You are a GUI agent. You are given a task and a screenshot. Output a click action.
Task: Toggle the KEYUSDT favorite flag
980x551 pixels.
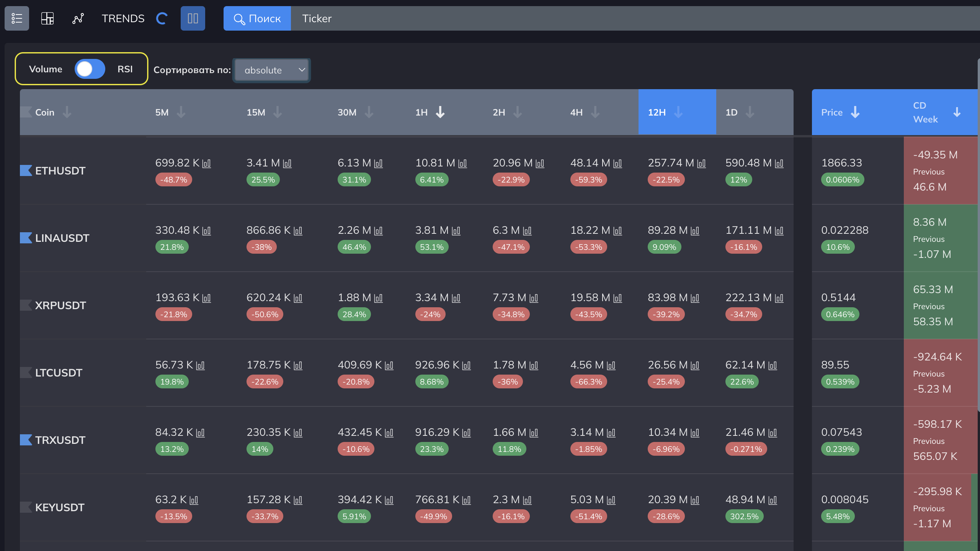tap(26, 507)
